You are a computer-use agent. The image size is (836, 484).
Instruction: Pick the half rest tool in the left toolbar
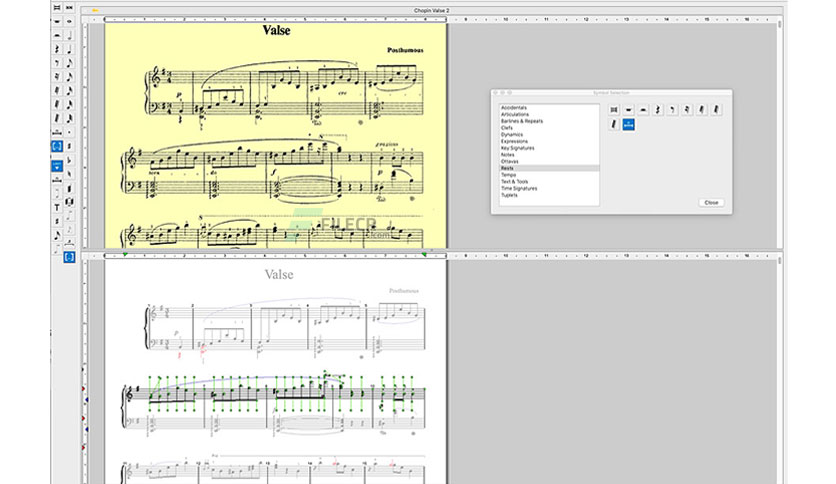pyautogui.click(x=57, y=35)
